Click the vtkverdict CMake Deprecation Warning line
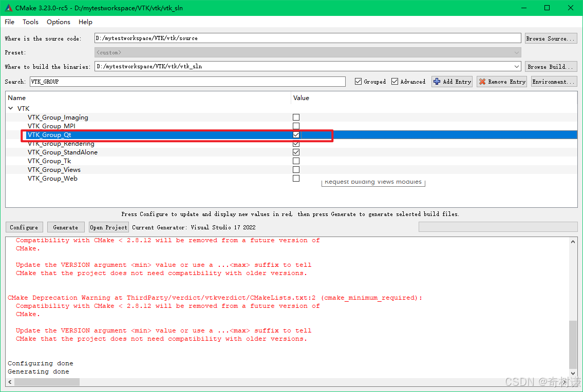 coord(215,298)
